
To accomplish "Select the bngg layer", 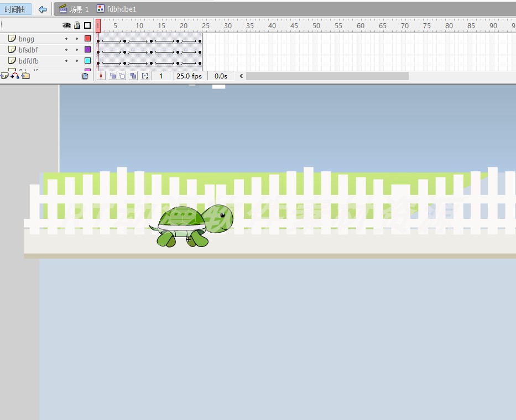I will [46, 39].
